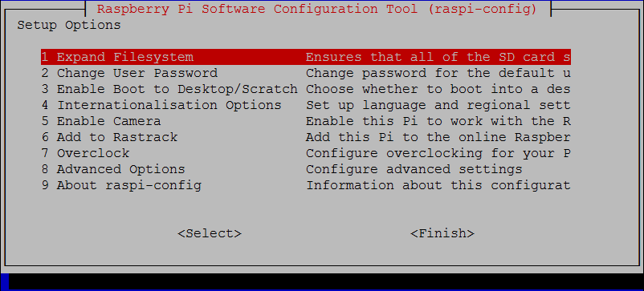Click the 'Setup Options' heading text

coord(69,26)
